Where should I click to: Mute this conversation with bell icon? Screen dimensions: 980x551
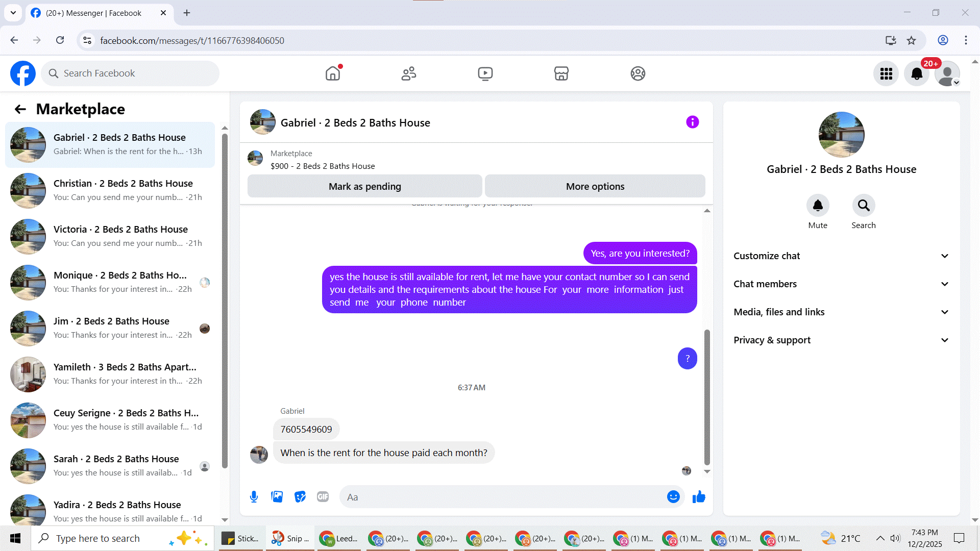(817, 206)
